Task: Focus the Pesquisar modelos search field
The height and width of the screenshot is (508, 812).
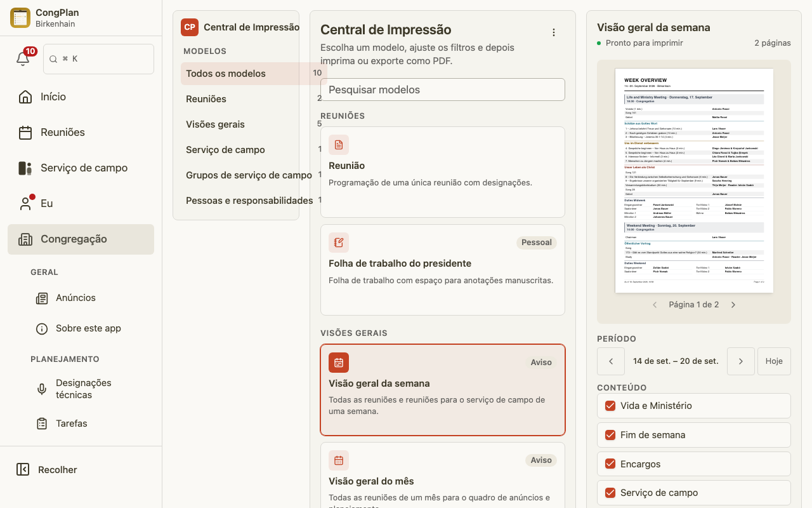Action: (443, 90)
